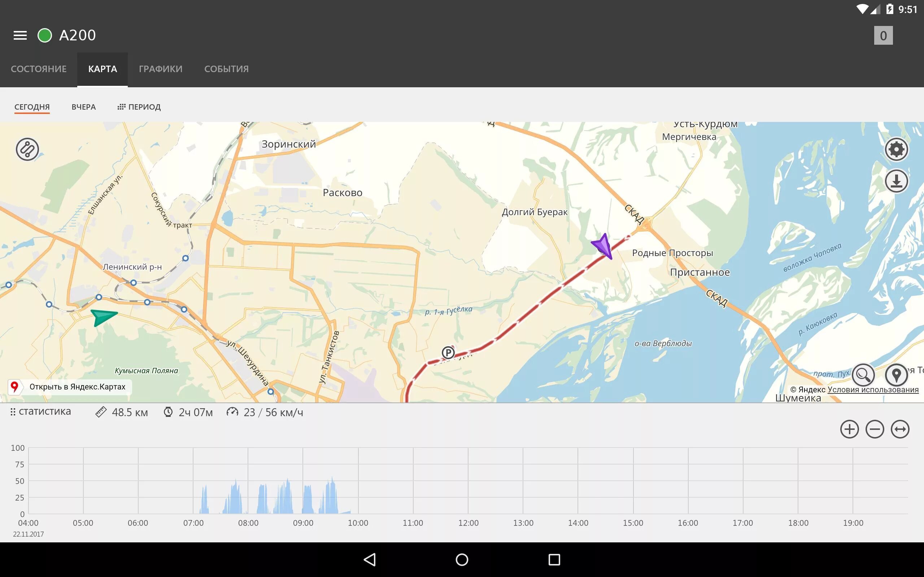Zoom out the speed chart with minus icon
The width and height of the screenshot is (924, 577).
point(875,429)
